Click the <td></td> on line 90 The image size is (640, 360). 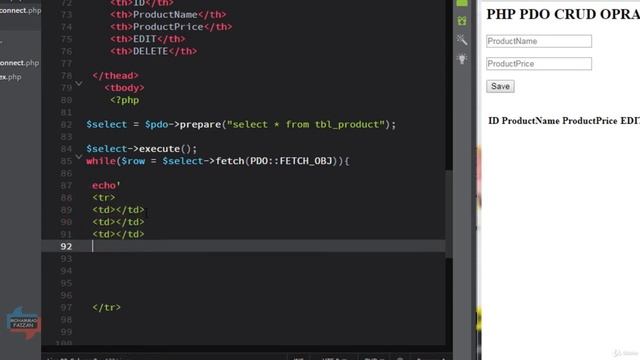click(118, 222)
